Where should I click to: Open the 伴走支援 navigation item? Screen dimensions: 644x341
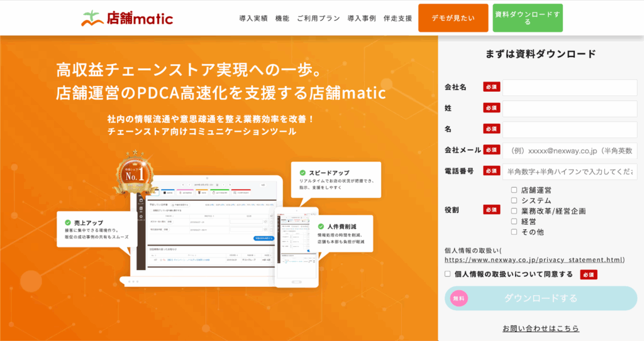point(398,18)
